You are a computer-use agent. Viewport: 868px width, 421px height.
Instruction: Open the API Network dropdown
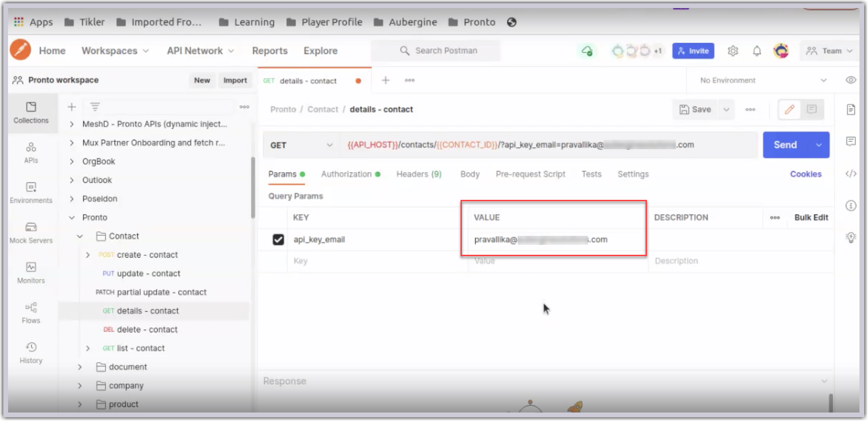pos(200,51)
